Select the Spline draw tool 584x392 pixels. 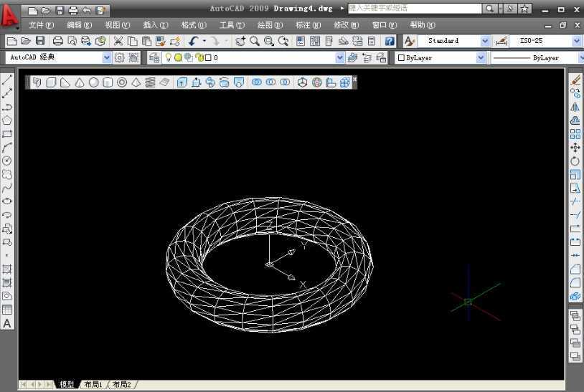coord(7,188)
